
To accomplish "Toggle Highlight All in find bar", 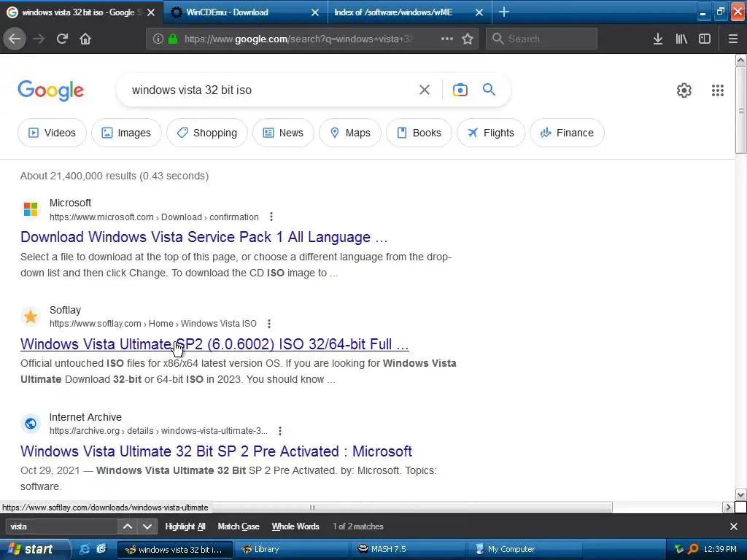I will click(x=185, y=526).
